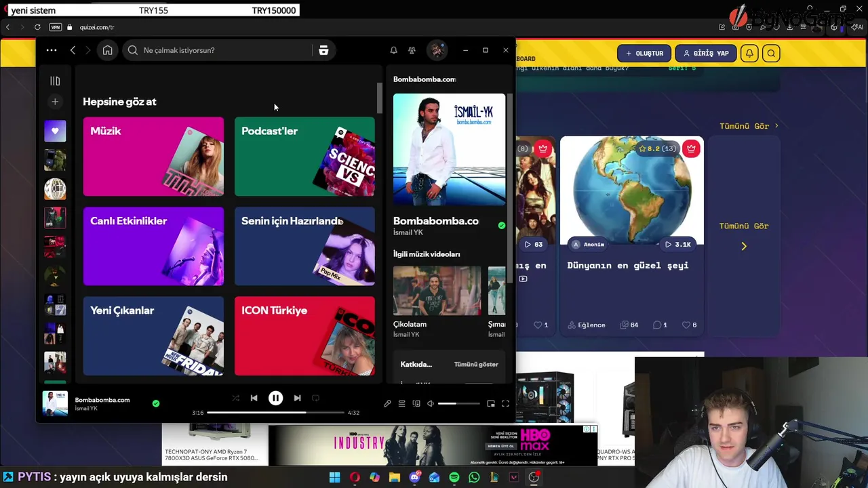Click the quizei.com address bar
This screenshot has width=868, height=488.
97,27
